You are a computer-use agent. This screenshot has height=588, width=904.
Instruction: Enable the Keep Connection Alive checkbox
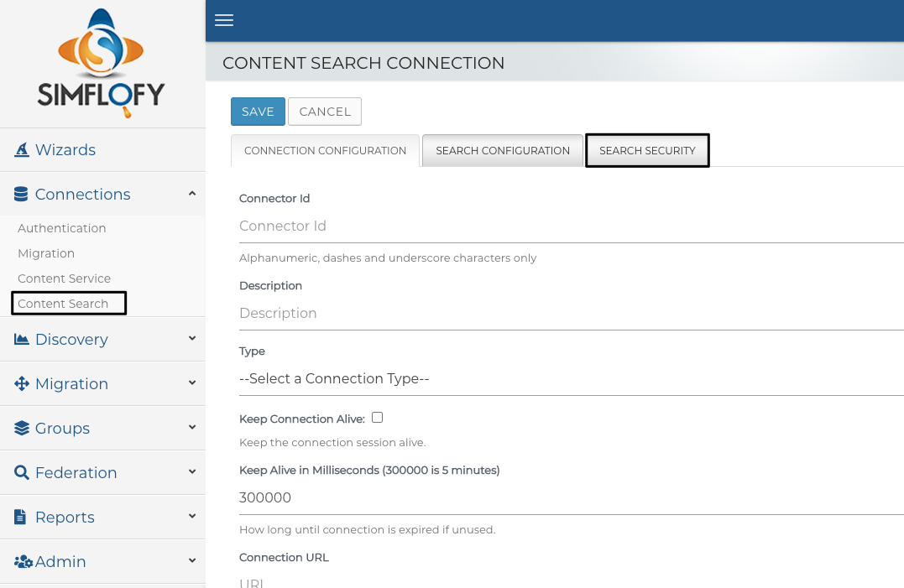pos(377,418)
